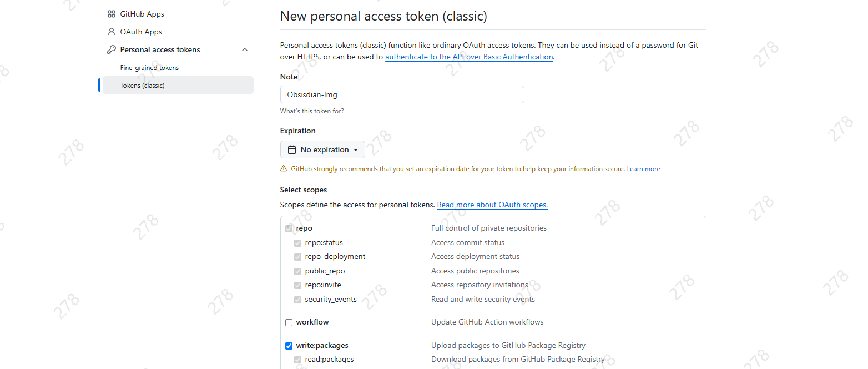Viewport: 868px width, 369px height.
Task: Collapse the Personal access tokens section chevron
Action: pyautogui.click(x=245, y=49)
